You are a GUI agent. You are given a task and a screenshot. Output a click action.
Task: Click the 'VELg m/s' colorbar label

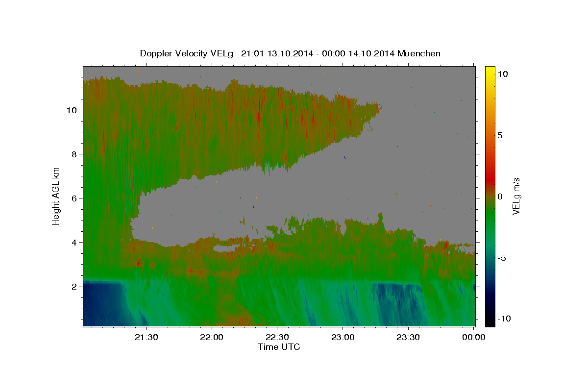[x=516, y=196]
